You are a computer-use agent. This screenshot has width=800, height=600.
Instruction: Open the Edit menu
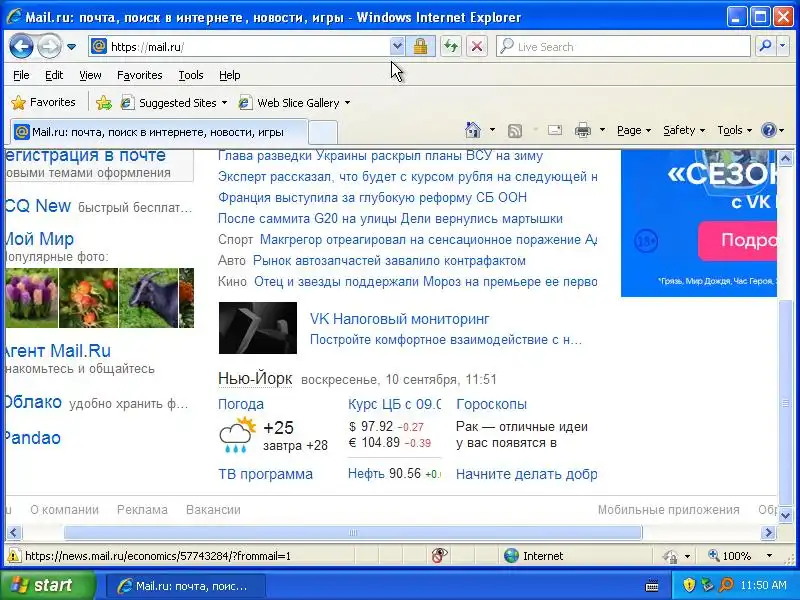point(54,76)
